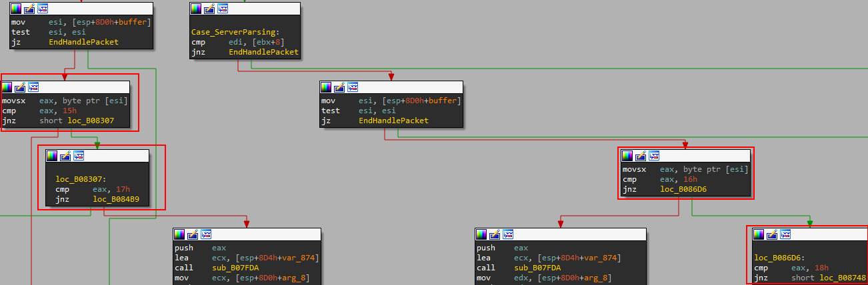This screenshot has height=285, width=868.
Task: Click the pencil icon on loc_B08307 block
Action: click(x=65, y=156)
